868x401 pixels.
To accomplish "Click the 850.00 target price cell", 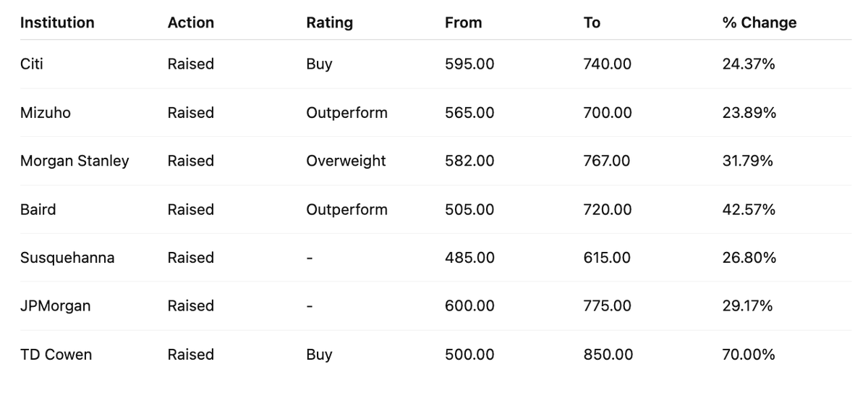I will pos(608,355).
